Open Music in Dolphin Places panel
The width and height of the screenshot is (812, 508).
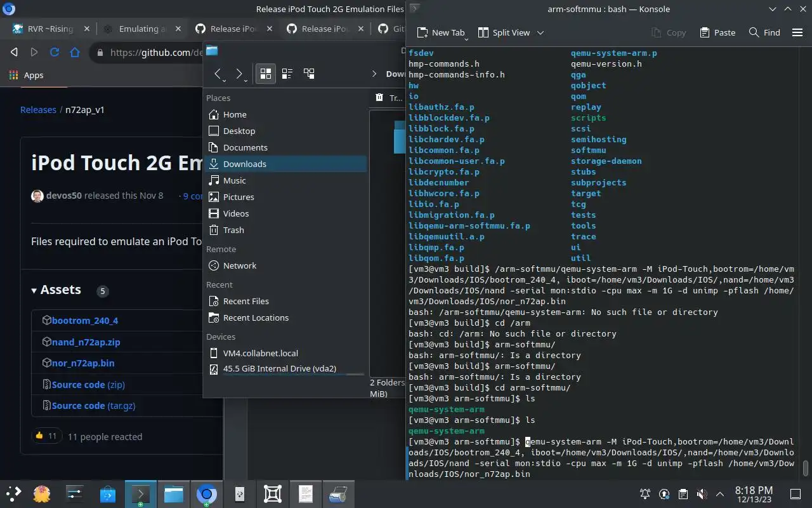coord(285,180)
